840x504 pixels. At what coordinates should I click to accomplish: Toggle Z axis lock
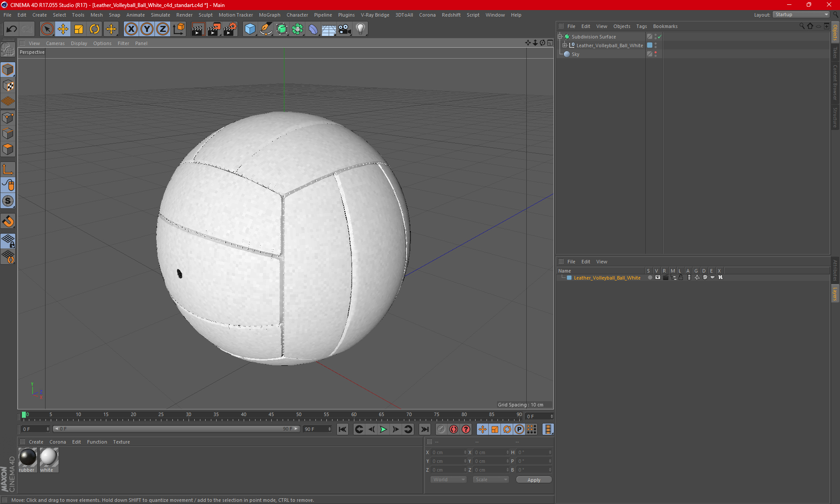coord(163,29)
